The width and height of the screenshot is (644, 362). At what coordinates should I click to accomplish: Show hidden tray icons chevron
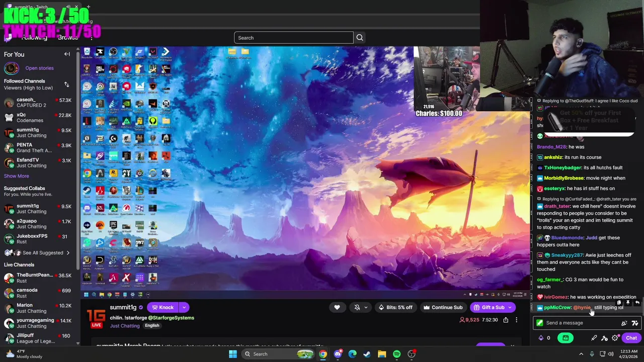coord(581,354)
